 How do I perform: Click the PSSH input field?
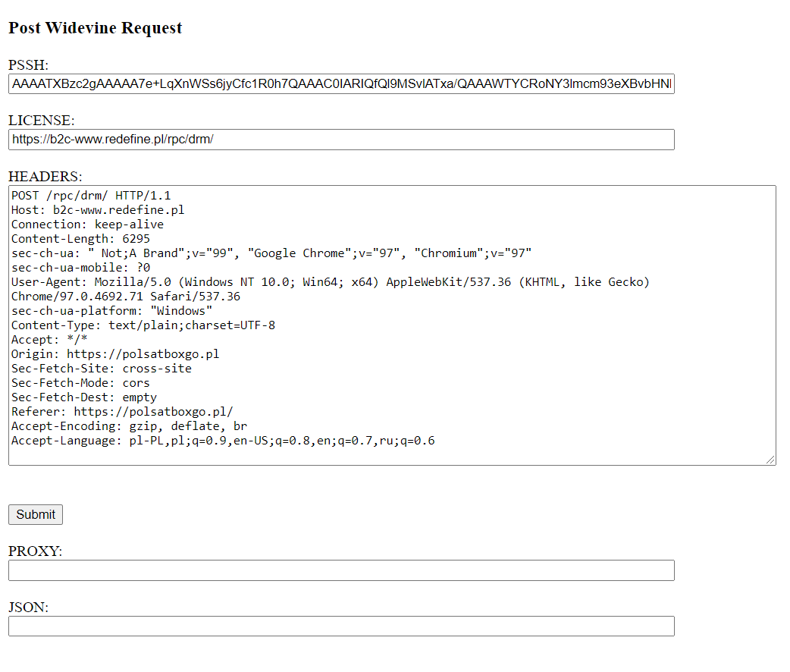coord(341,84)
